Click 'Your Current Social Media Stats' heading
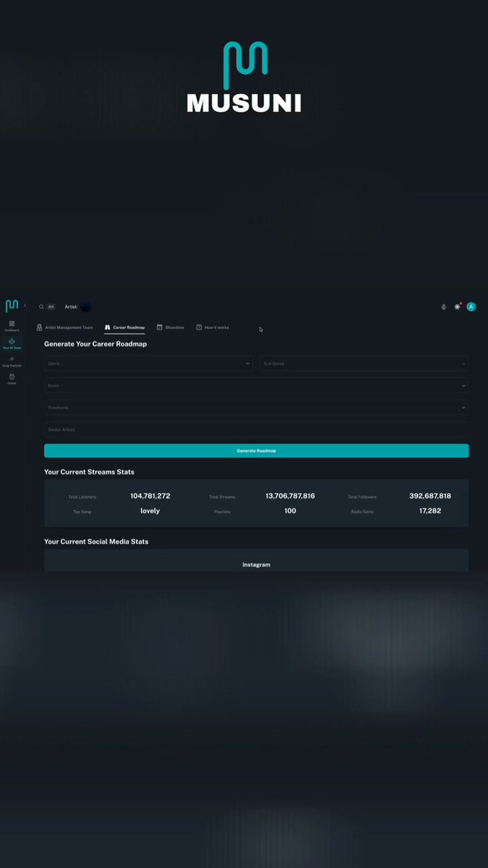The width and height of the screenshot is (488, 868). (x=96, y=541)
